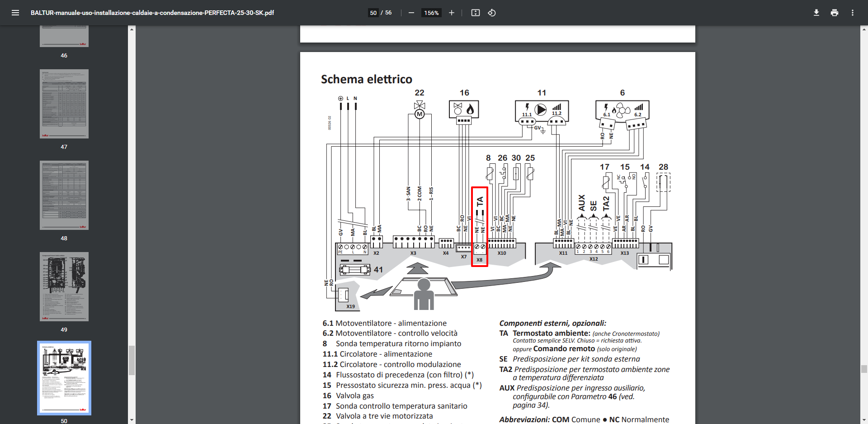The image size is (868, 424).
Task: Click 'Circolatore - controllo modulazione' entry
Action: click(401, 364)
